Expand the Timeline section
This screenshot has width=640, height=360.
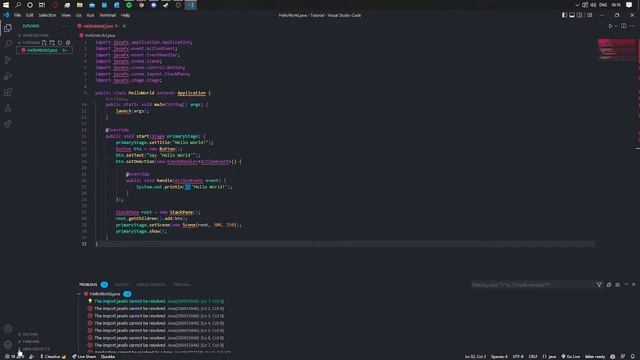click(29, 342)
